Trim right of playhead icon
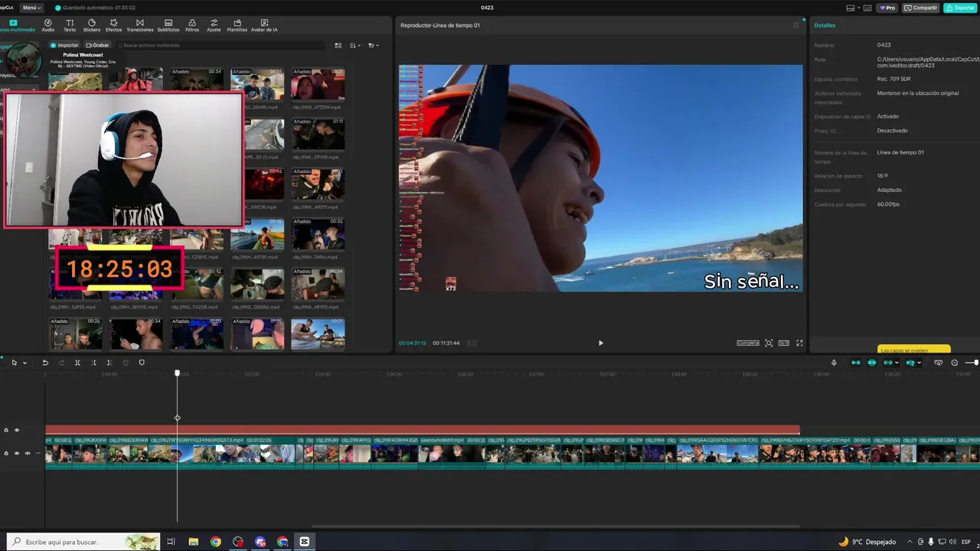This screenshot has height=551, width=980. (x=109, y=363)
